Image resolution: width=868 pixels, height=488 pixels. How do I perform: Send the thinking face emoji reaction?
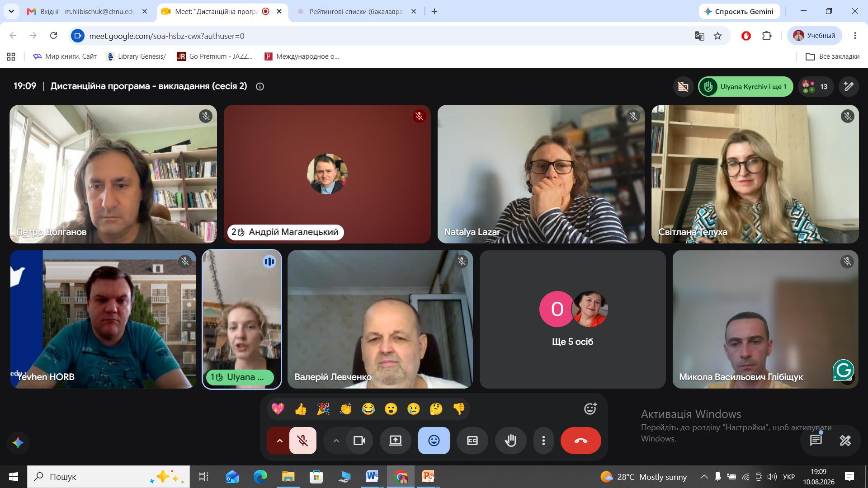pos(436,409)
